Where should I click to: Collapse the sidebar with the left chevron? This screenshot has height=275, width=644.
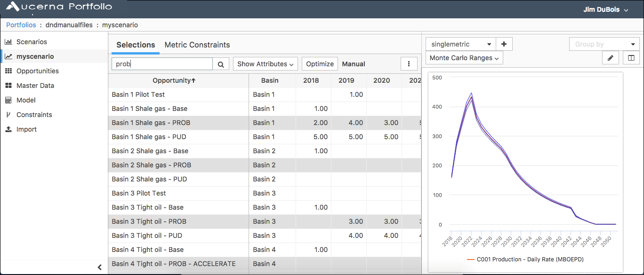tap(100, 267)
